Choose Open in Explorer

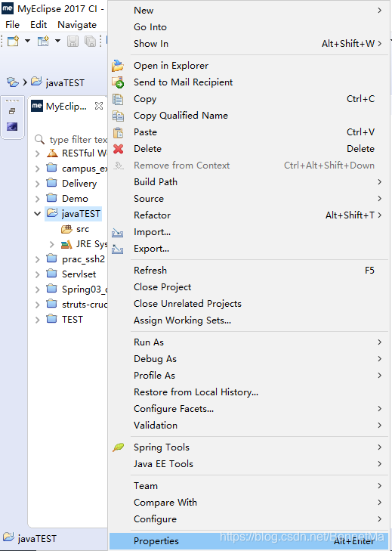[x=248, y=66]
